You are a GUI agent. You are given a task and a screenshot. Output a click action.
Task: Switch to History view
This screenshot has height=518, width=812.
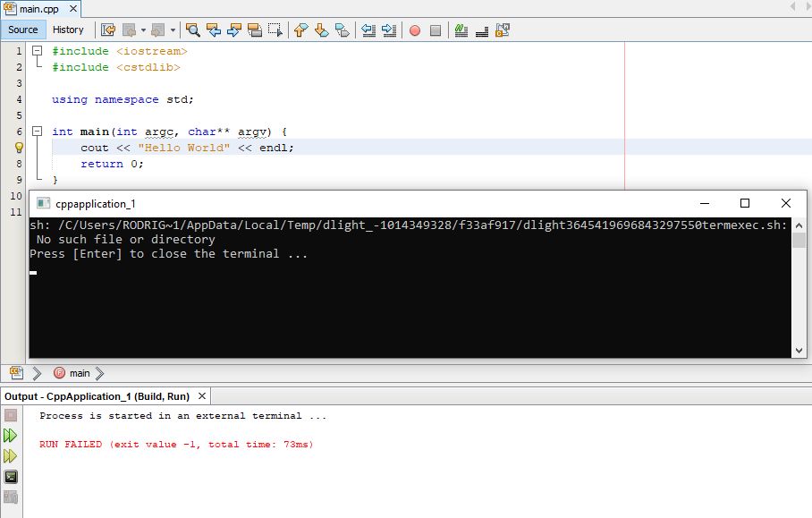tap(68, 30)
